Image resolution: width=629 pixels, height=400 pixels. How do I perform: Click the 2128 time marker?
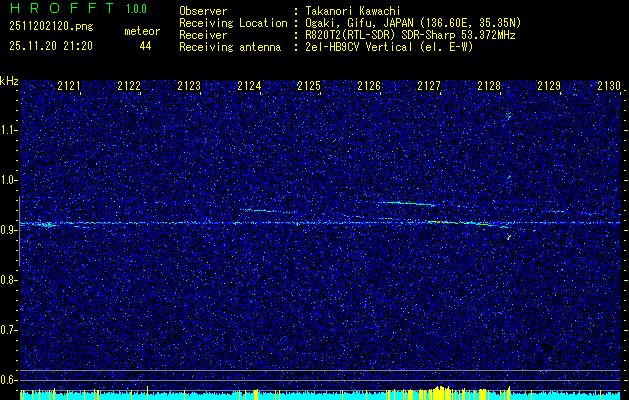pyautogui.click(x=489, y=86)
